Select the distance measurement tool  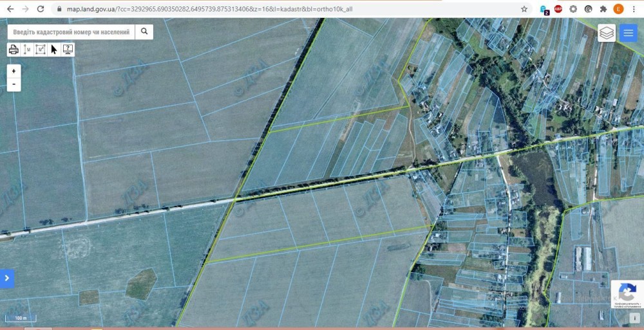coord(28,50)
